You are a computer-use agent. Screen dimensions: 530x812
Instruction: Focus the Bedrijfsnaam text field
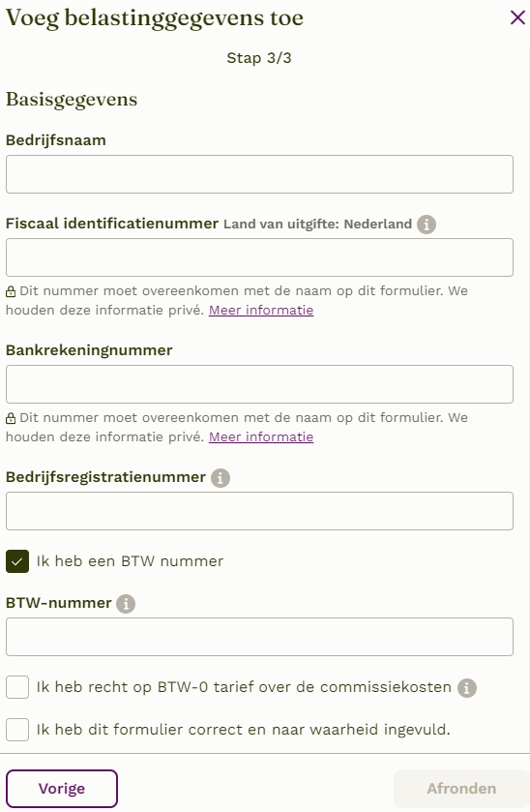pos(259,174)
